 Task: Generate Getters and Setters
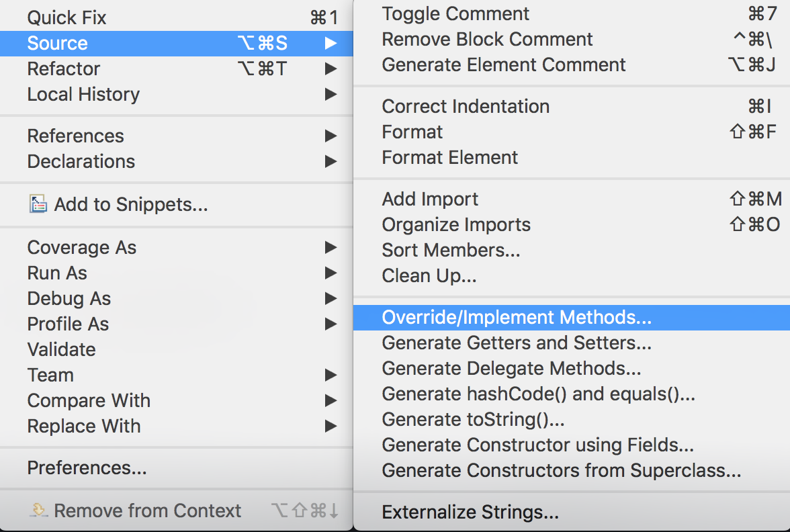click(x=516, y=343)
